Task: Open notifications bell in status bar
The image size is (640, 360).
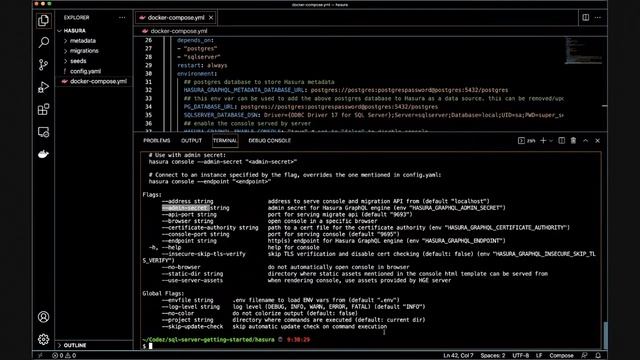Action: point(598,356)
